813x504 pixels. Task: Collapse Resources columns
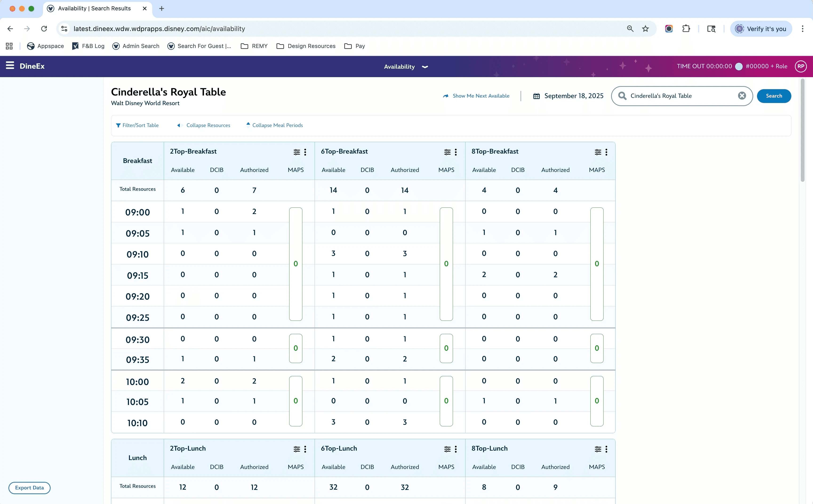click(x=204, y=125)
